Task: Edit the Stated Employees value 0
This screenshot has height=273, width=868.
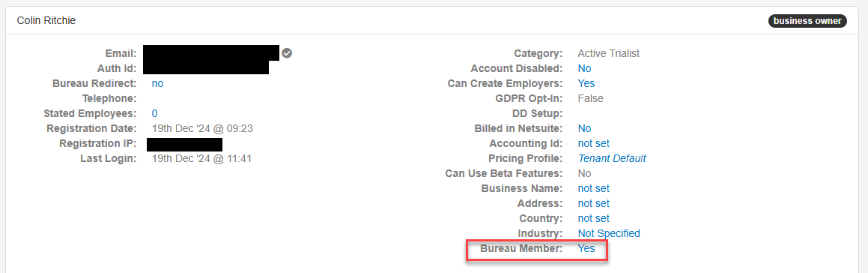Action: [155, 113]
